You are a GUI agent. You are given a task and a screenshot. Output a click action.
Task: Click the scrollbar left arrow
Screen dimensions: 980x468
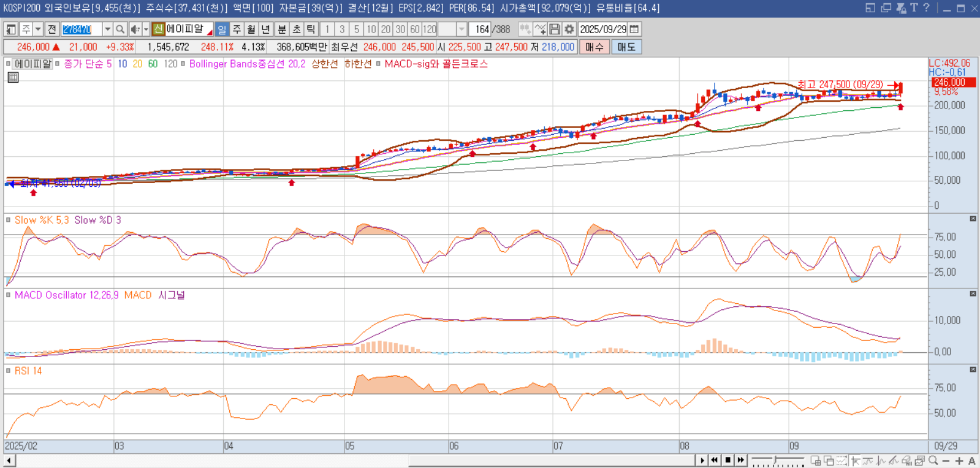9,460
